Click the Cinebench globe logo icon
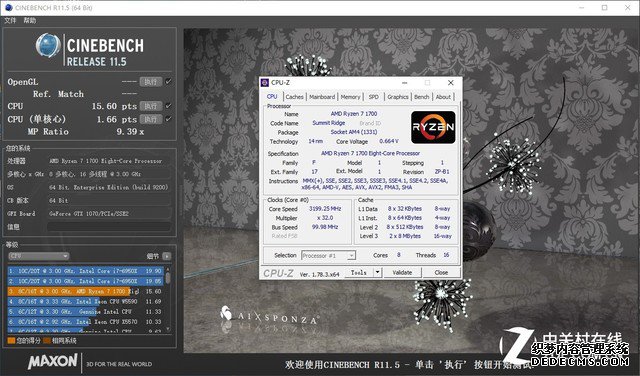 pos(48,45)
